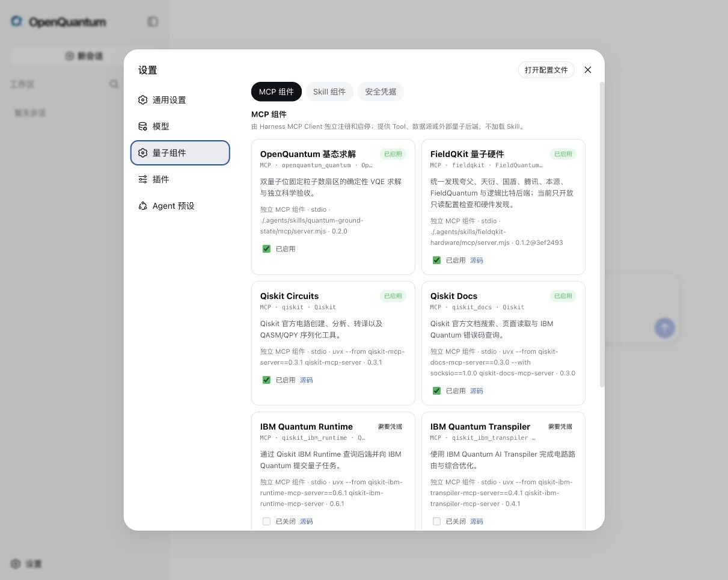Viewport: 728px width, 580px height.
Task: Click the database icon next to 模型
Action: pos(142,126)
